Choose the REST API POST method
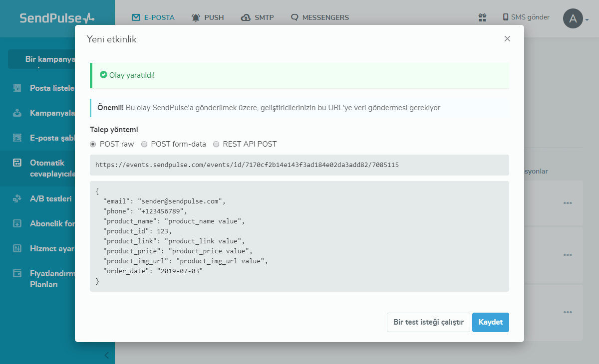 tap(216, 144)
